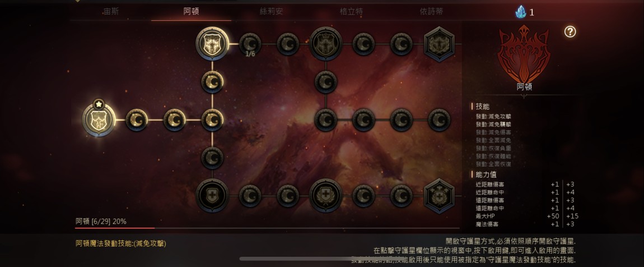
Task: Click the lit golden shield node at top
Action: [x=212, y=44]
